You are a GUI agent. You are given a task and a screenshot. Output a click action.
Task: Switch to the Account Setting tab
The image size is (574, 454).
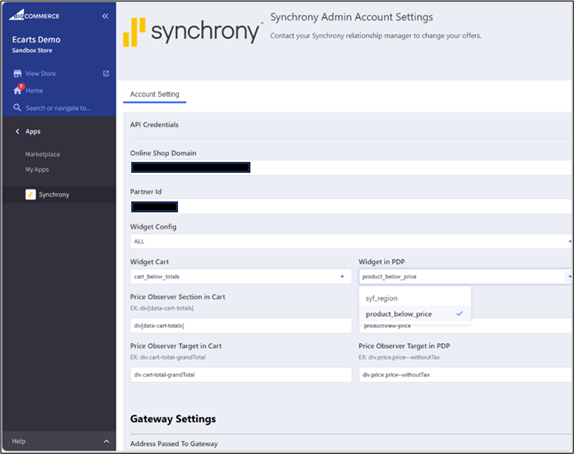pos(154,94)
